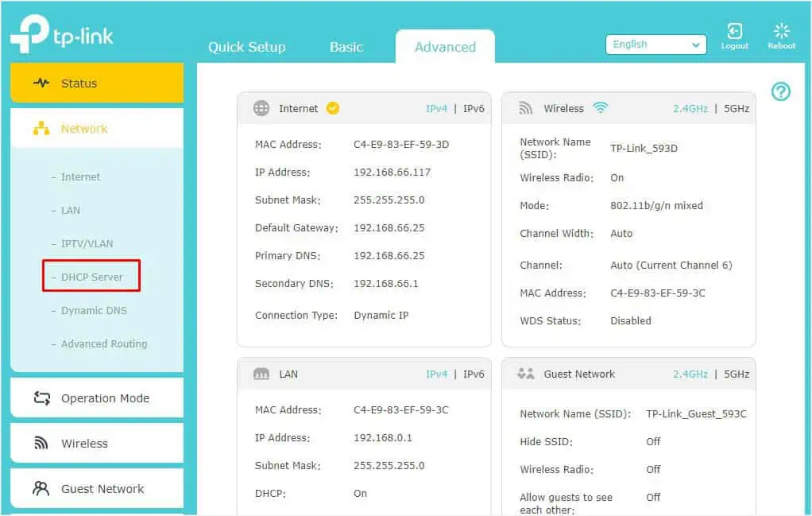The height and width of the screenshot is (516, 812).
Task: Switch LAN panel to IPv6
Action: [474, 374]
